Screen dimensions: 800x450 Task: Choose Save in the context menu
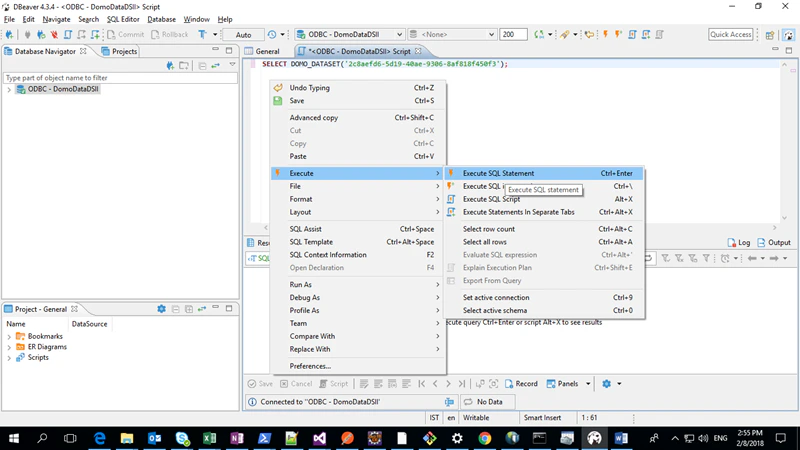(x=358, y=101)
